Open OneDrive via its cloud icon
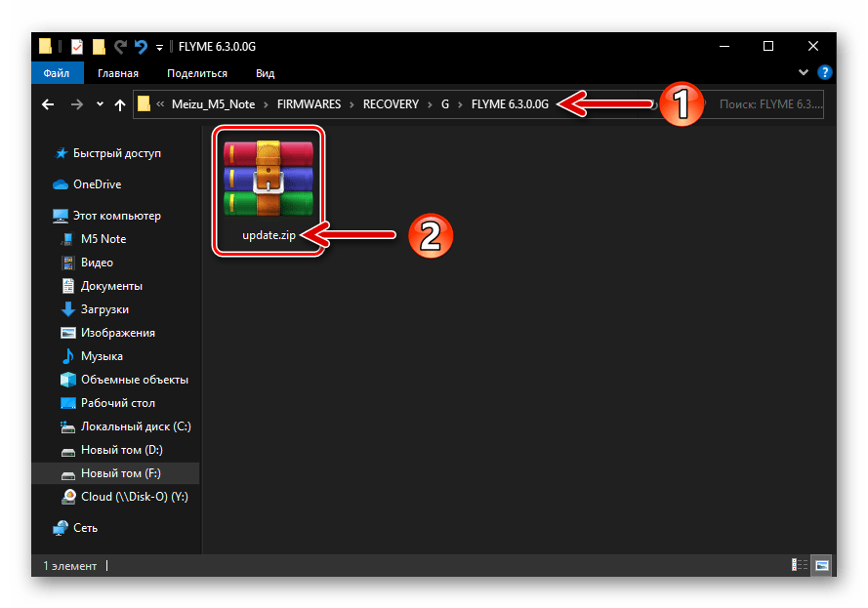Image resolution: width=868 pixels, height=608 pixels. pos(61,184)
